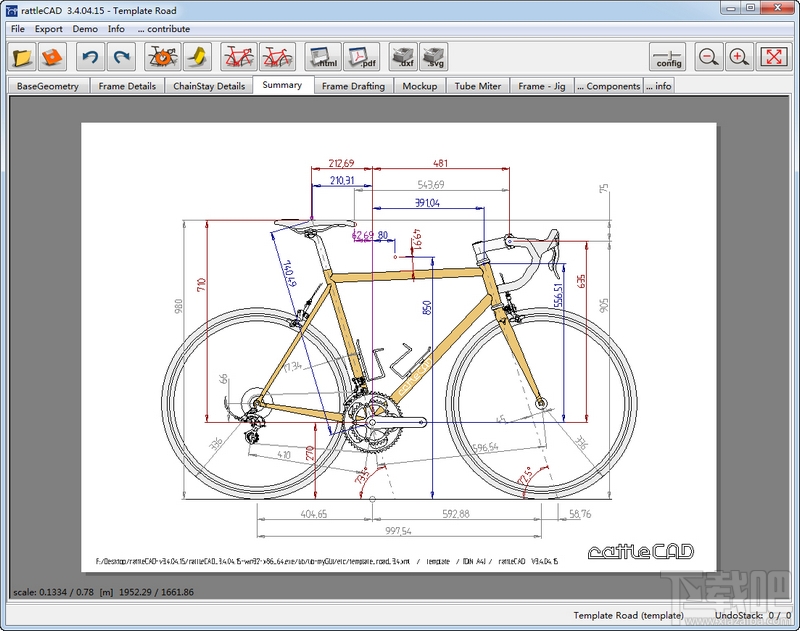Undo the last change
800x631 pixels.
pos(90,57)
